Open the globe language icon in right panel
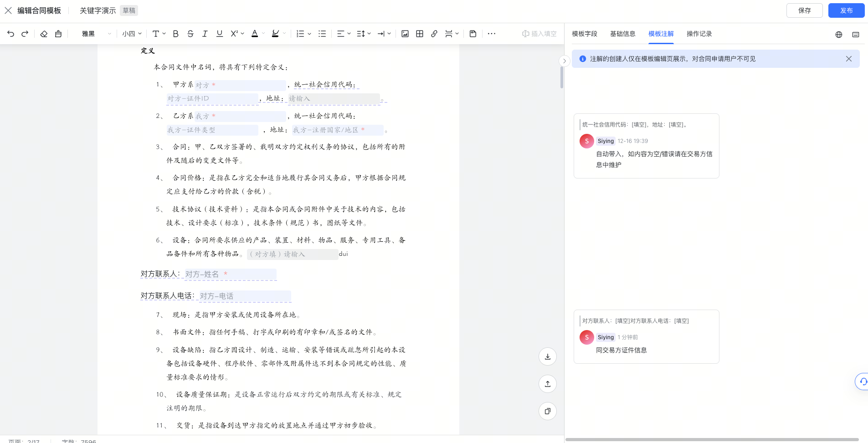Screen dimensions: 868x443 pyautogui.click(x=838, y=34)
